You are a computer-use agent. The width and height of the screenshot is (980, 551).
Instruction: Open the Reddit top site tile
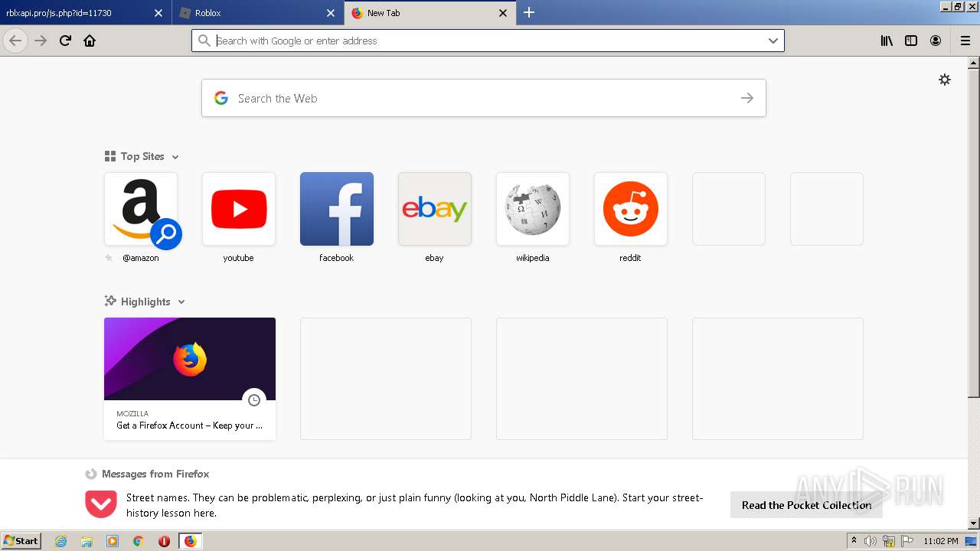631,209
